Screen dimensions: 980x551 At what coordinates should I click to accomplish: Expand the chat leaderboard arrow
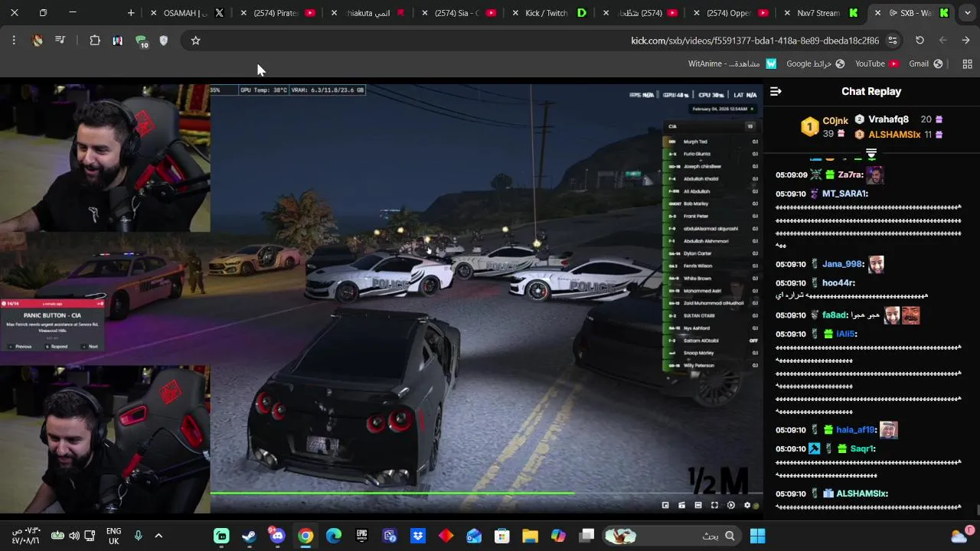(x=871, y=155)
